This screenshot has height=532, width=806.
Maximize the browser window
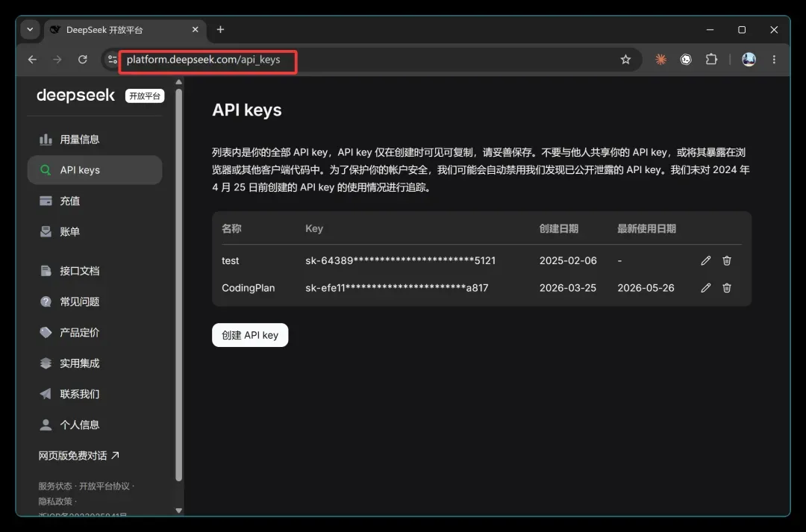coord(742,30)
